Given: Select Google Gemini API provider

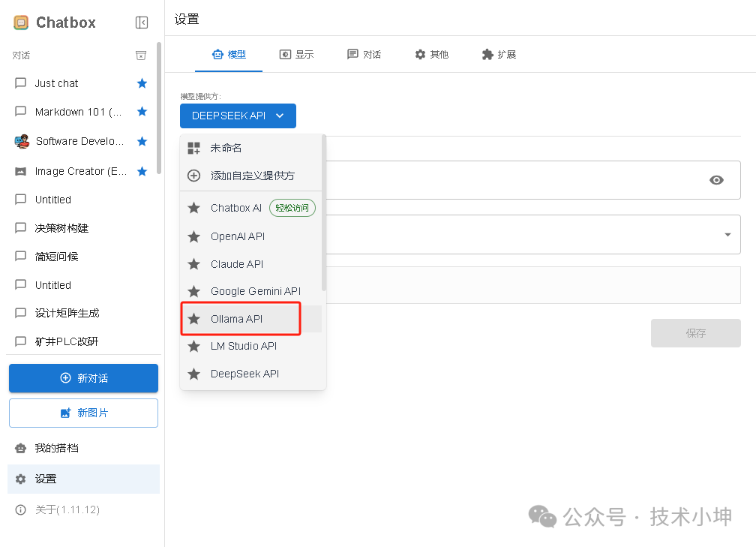Looking at the screenshot, I should click(x=250, y=291).
